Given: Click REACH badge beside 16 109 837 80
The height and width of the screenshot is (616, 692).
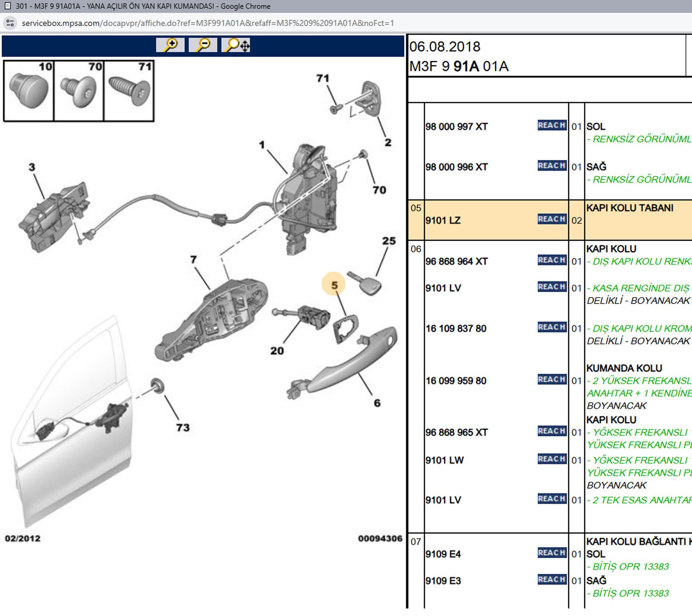Looking at the screenshot, I should click(552, 327).
